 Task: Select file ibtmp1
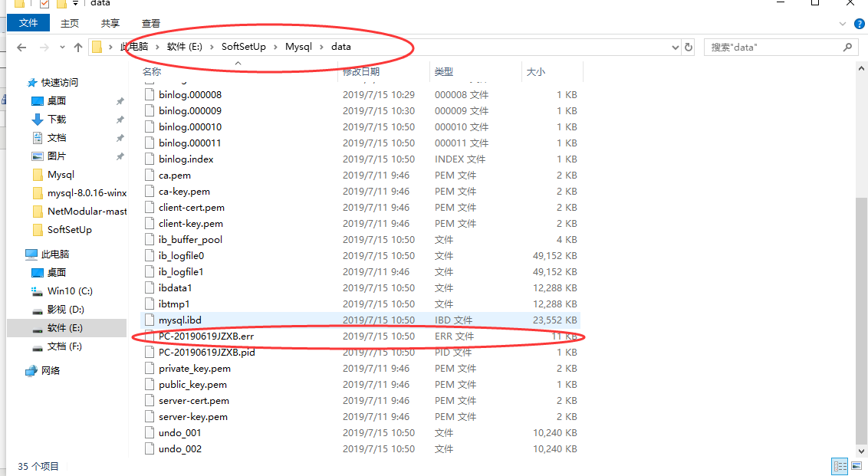tap(174, 304)
